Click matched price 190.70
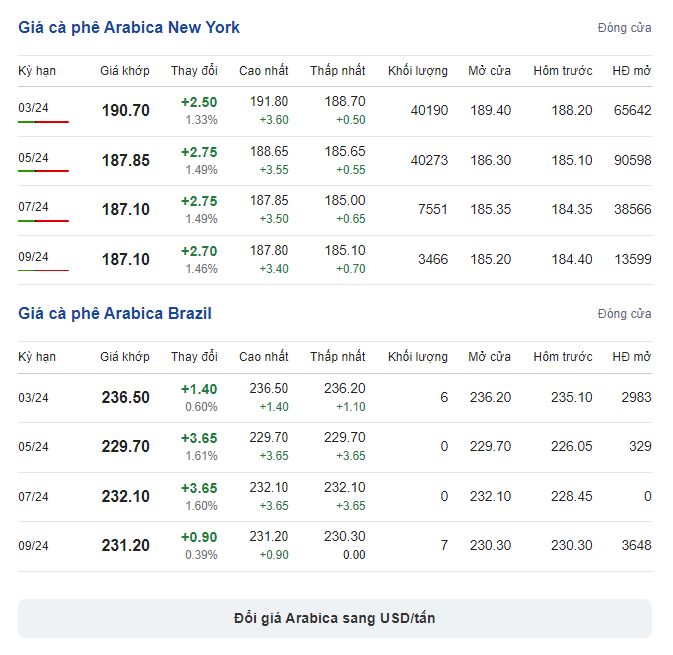This screenshot has width=673, height=655. (x=126, y=110)
